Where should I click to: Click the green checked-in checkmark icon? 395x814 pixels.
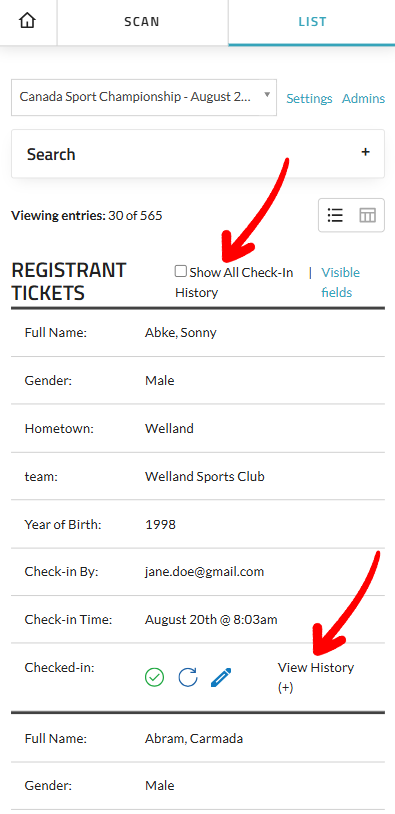pyautogui.click(x=155, y=677)
